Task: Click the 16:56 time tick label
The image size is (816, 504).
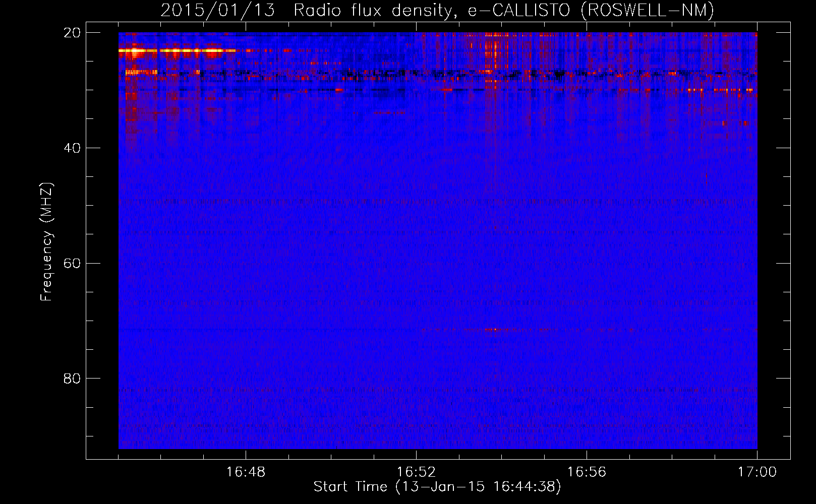Action: pos(587,472)
